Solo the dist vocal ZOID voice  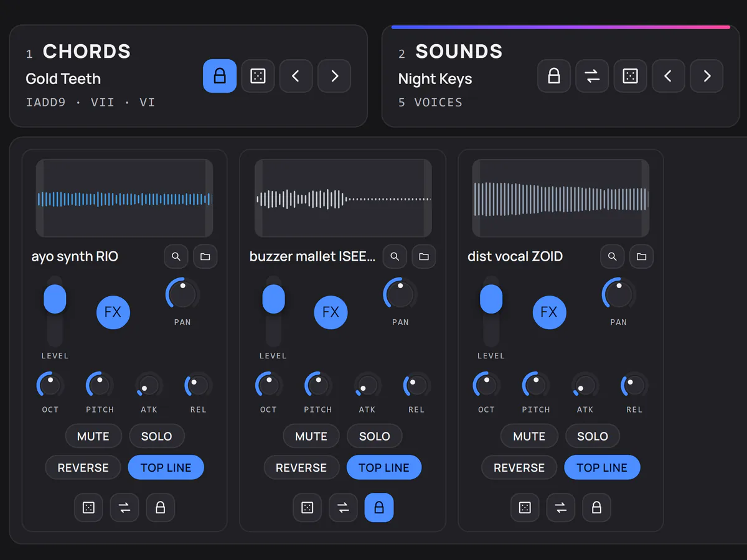593,436
